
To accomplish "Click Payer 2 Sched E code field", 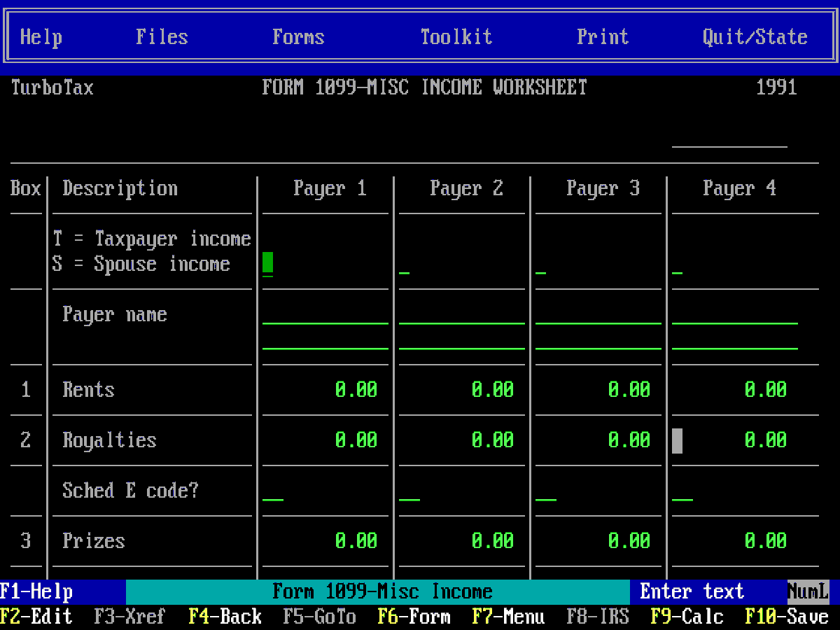I will 409,491.
